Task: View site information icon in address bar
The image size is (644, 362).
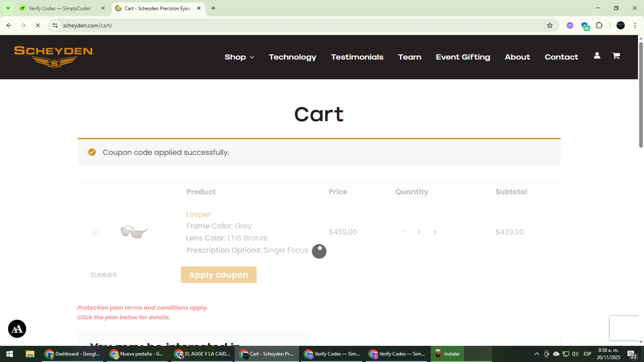Action: pyautogui.click(x=55, y=25)
